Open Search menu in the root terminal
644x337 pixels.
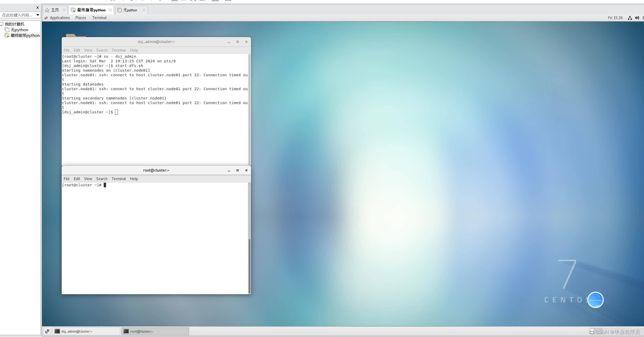point(102,179)
